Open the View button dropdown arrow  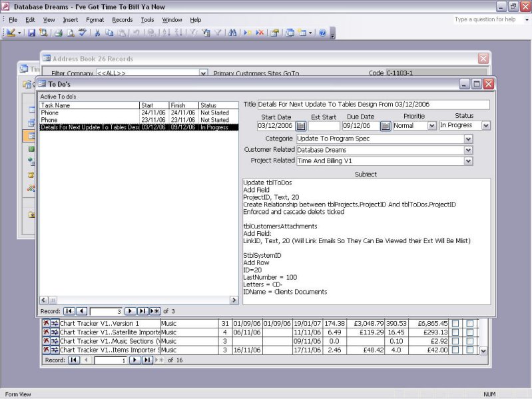[x=19, y=33]
